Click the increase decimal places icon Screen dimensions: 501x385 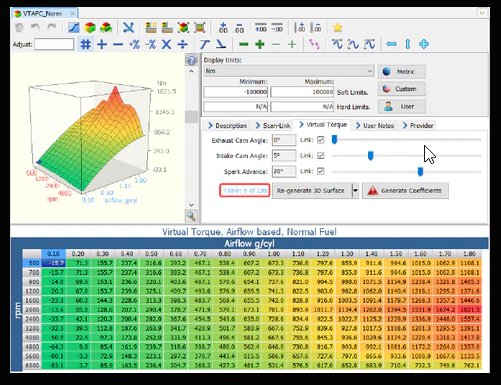tap(223, 28)
